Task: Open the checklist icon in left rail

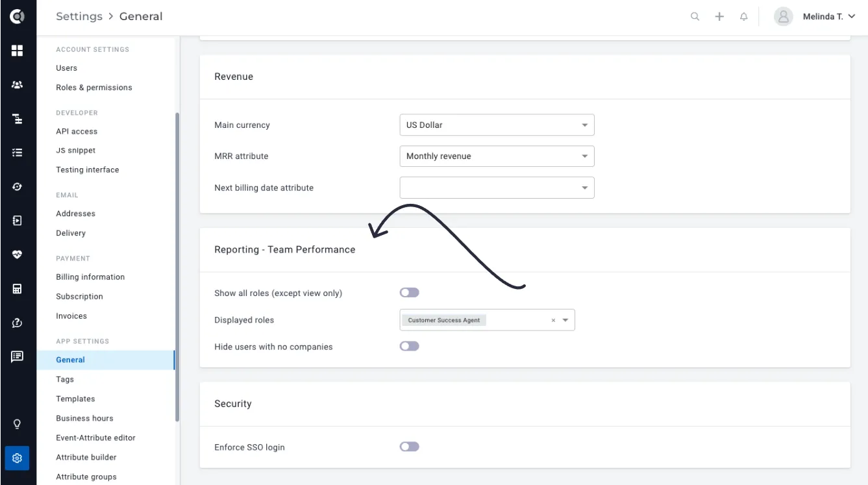Action: click(18, 153)
